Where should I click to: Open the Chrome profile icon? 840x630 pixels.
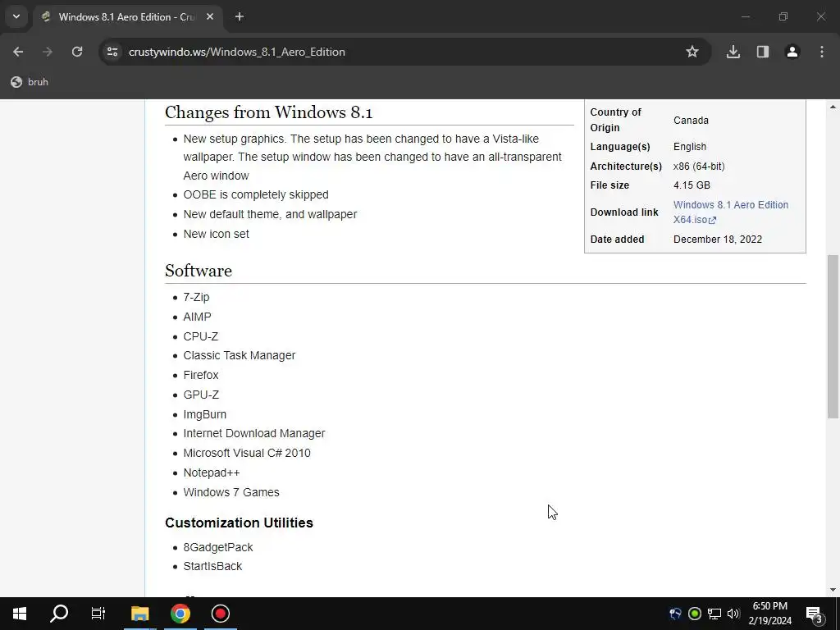click(792, 52)
